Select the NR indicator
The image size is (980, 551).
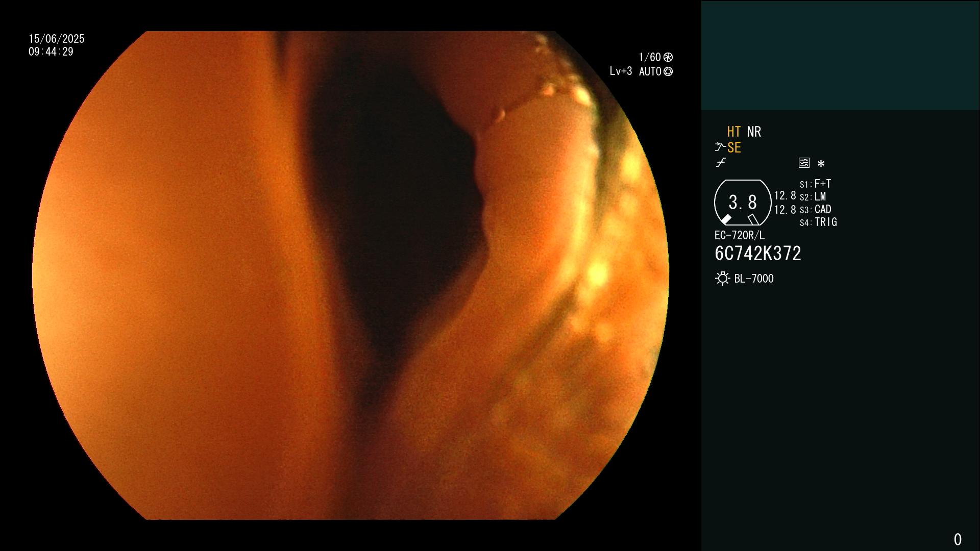(754, 132)
